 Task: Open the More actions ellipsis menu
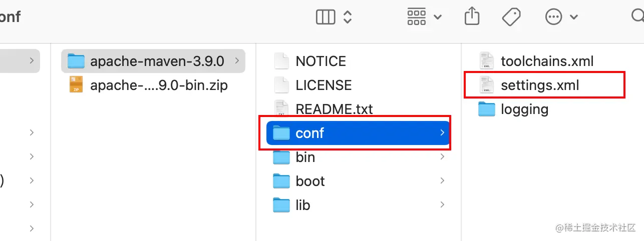click(x=553, y=17)
